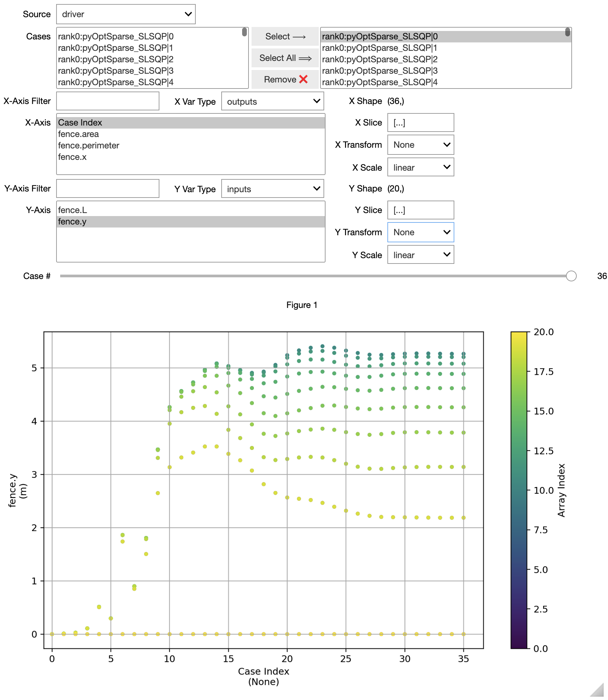The image size is (608, 700).
Task: Click the Y Slice input field
Action: coord(421,210)
